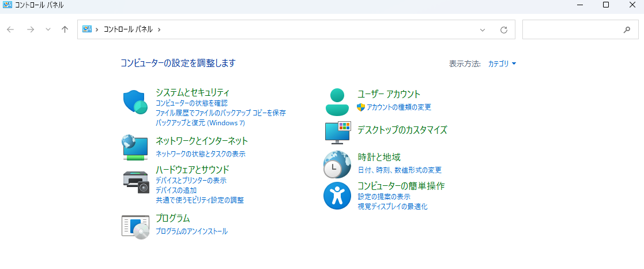
Task: Open バックアップと復元 (Windows 7) link
Action: coord(200,122)
